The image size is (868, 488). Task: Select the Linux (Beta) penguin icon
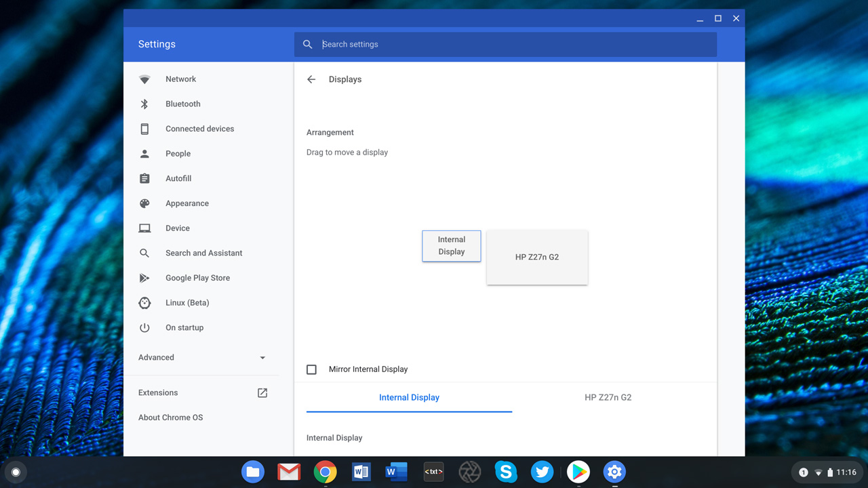coord(144,303)
